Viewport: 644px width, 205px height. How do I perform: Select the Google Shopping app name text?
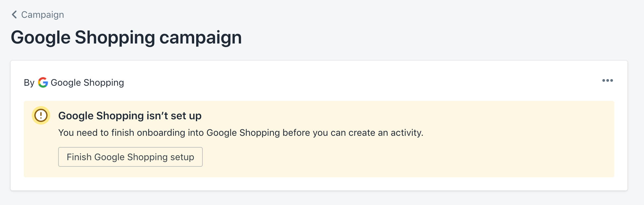click(x=87, y=82)
